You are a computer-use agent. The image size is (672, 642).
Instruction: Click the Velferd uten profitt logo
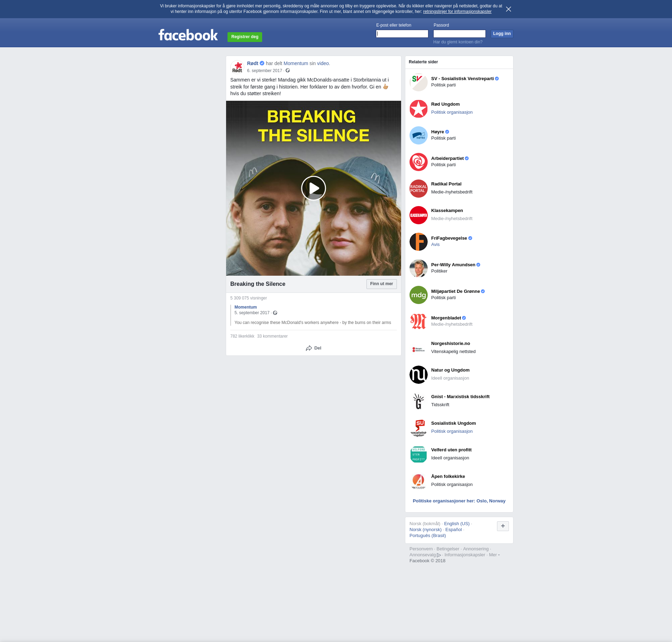point(419,454)
